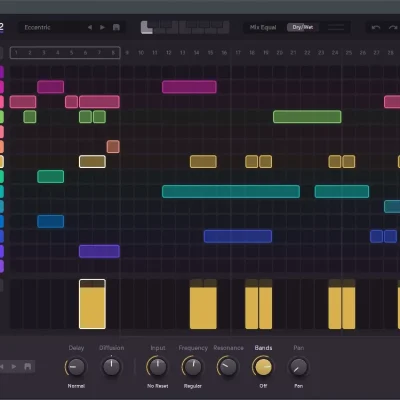Click step number 8 in the ruler
This screenshot has width=400, height=400.
pos(113,53)
